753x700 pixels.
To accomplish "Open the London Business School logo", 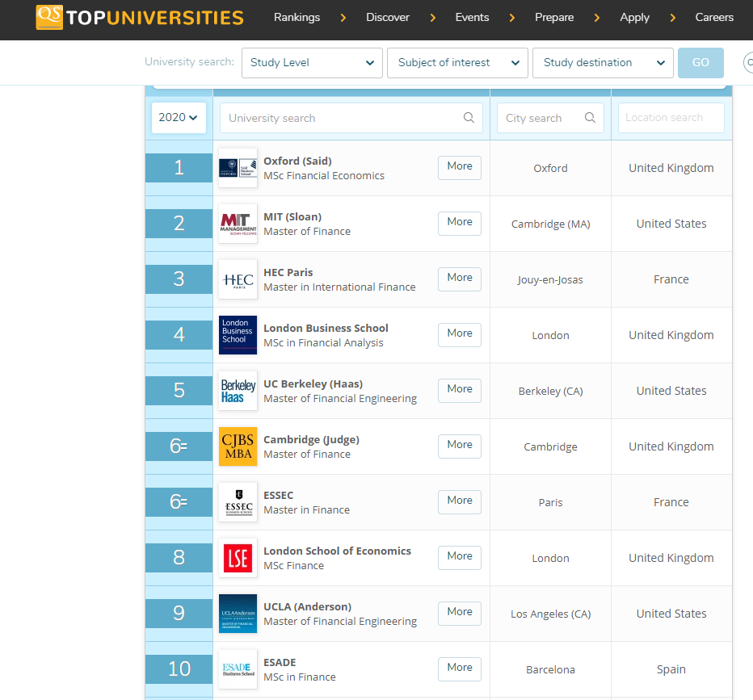I will tap(238, 335).
